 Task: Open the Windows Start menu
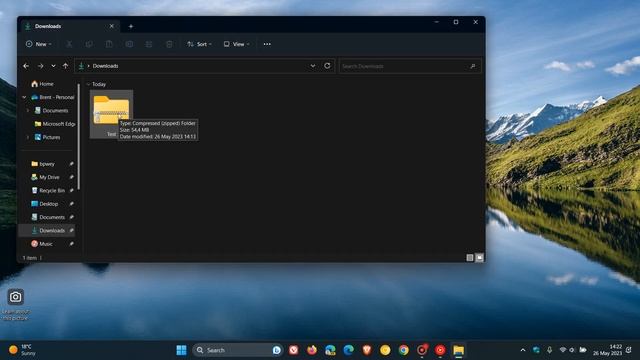pos(181,350)
